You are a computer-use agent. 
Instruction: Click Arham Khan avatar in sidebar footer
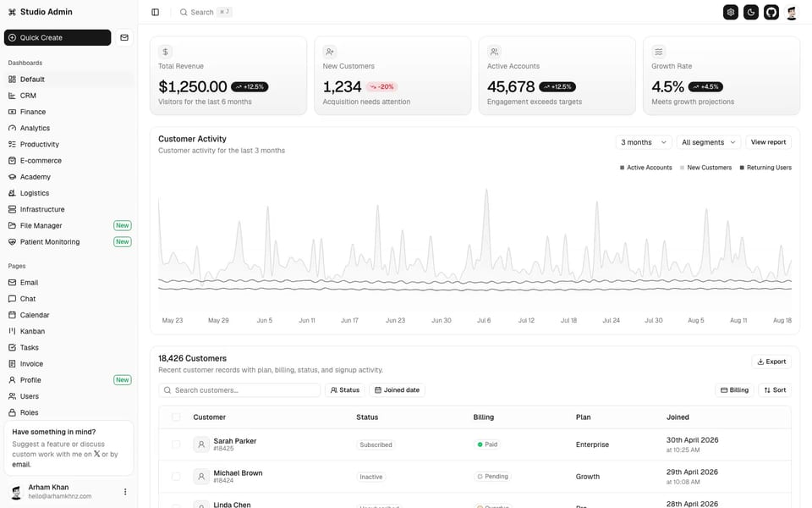(x=17, y=491)
